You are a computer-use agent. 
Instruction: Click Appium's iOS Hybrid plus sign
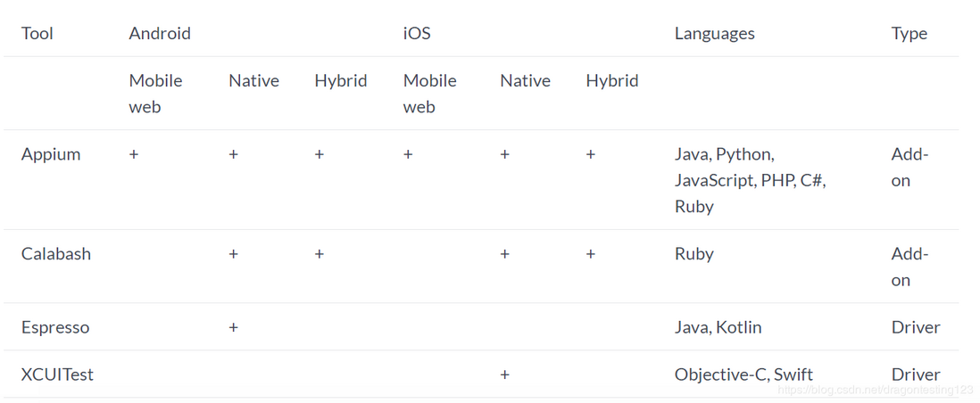coord(591,154)
